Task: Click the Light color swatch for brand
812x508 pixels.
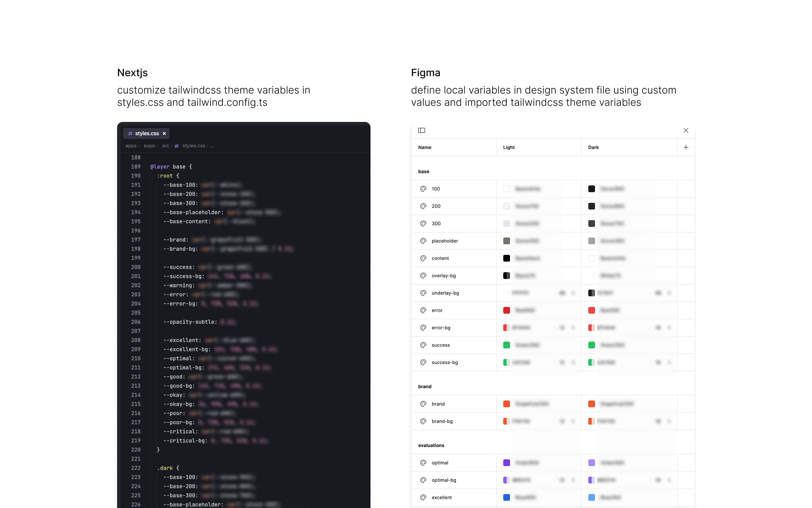Action: tap(506, 404)
